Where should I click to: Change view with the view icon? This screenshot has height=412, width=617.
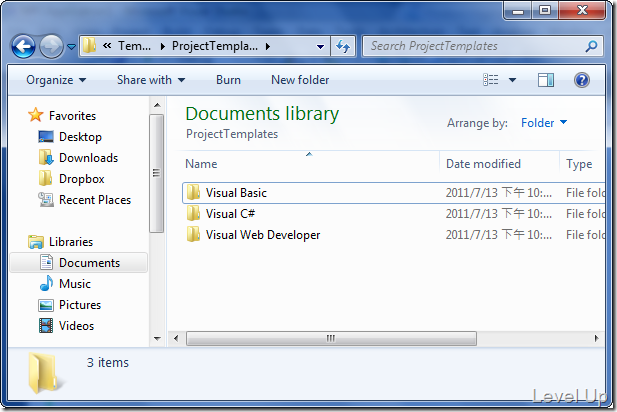click(491, 80)
